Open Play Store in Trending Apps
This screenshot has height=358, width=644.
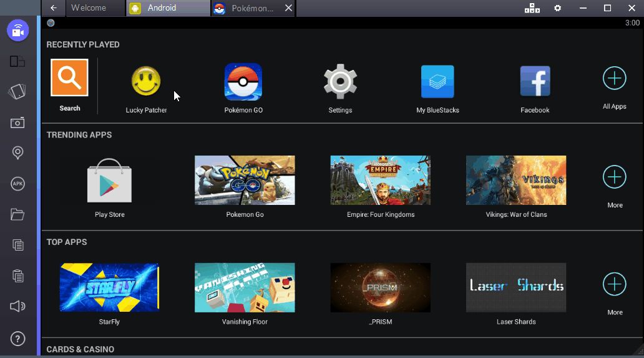(x=110, y=181)
